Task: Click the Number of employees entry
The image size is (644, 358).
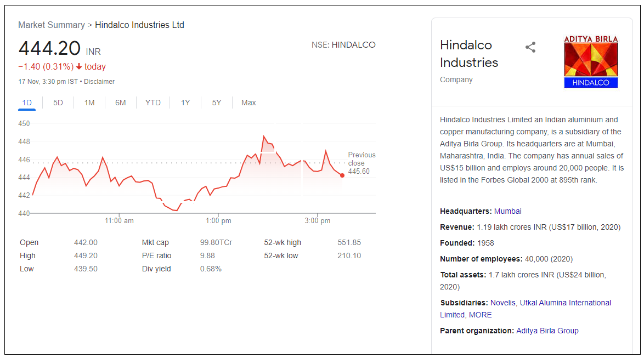Action: [x=506, y=259]
